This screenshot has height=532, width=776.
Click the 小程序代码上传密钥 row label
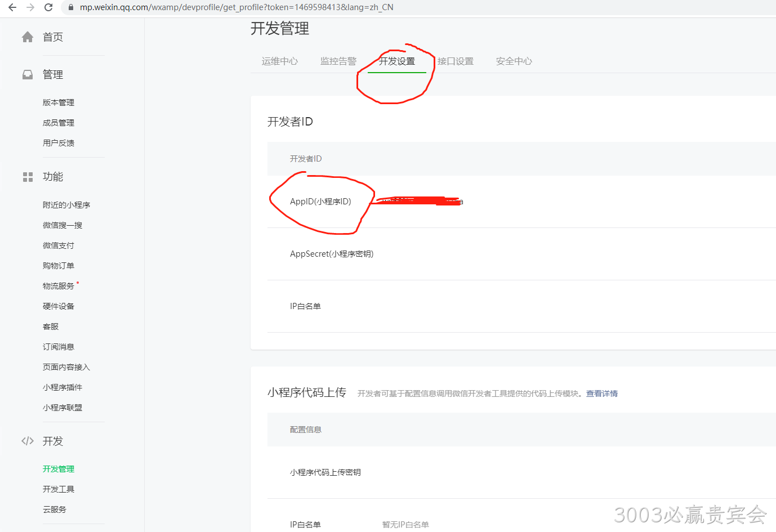click(x=325, y=472)
